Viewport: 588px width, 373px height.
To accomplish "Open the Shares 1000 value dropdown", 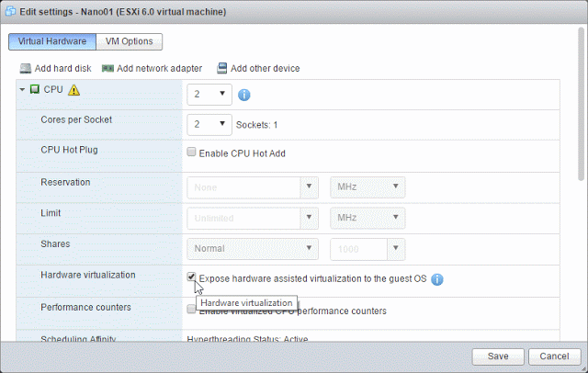I will [396, 249].
